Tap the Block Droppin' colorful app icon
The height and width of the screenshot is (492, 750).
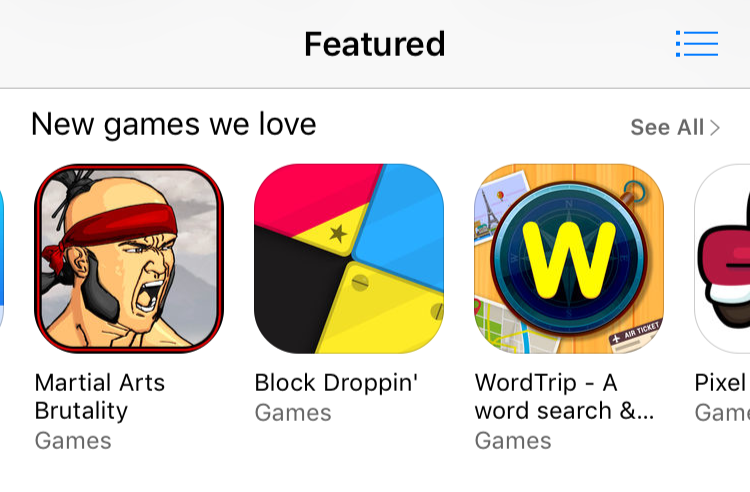coord(349,259)
